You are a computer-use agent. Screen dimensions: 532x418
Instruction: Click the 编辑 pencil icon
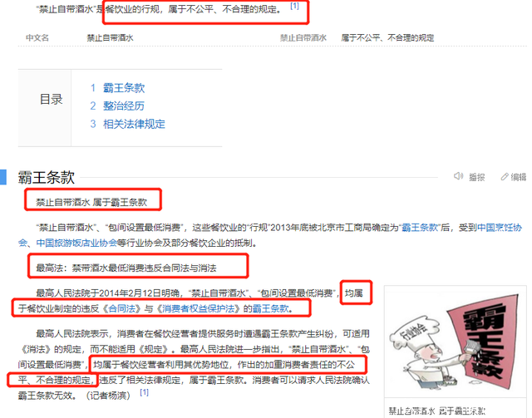[505, 176]
